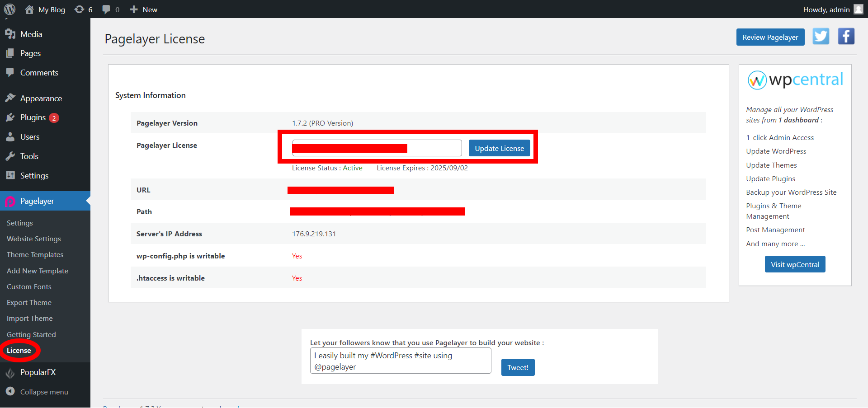Click the License Expires : 2025/09/02 text

pyautogui.click(x=422, y=168)
